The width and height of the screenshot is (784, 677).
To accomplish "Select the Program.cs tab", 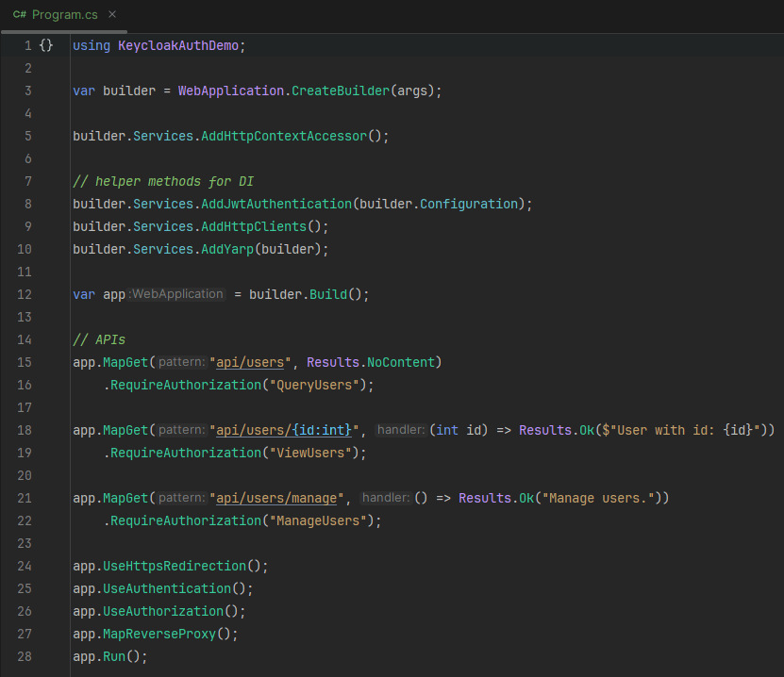I will 66,15.
